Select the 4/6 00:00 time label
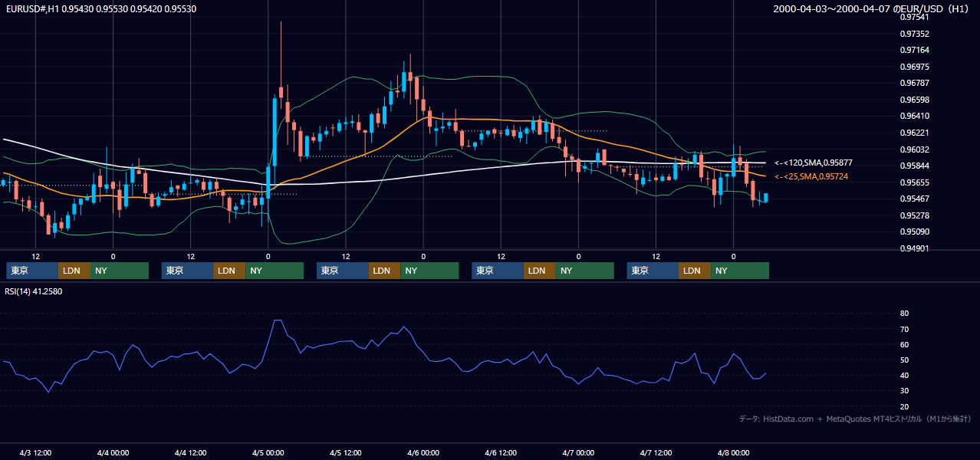The image size is (980, 460). pos(423,452)
